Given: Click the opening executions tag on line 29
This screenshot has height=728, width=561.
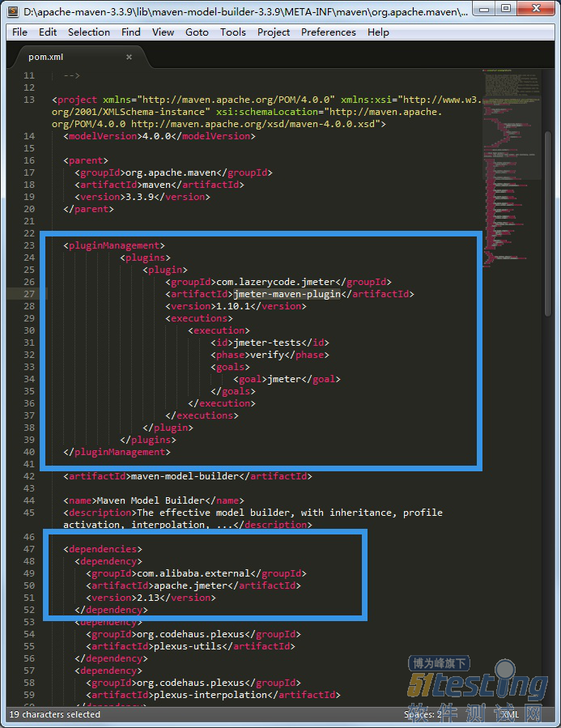Looking at the screenshot, I should (199, 318).
